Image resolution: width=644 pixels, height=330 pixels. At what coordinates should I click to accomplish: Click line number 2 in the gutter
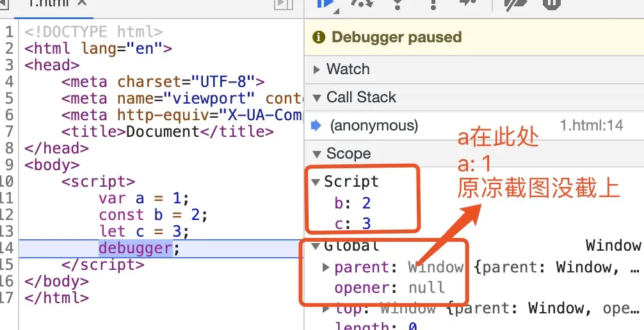[9, 49]
